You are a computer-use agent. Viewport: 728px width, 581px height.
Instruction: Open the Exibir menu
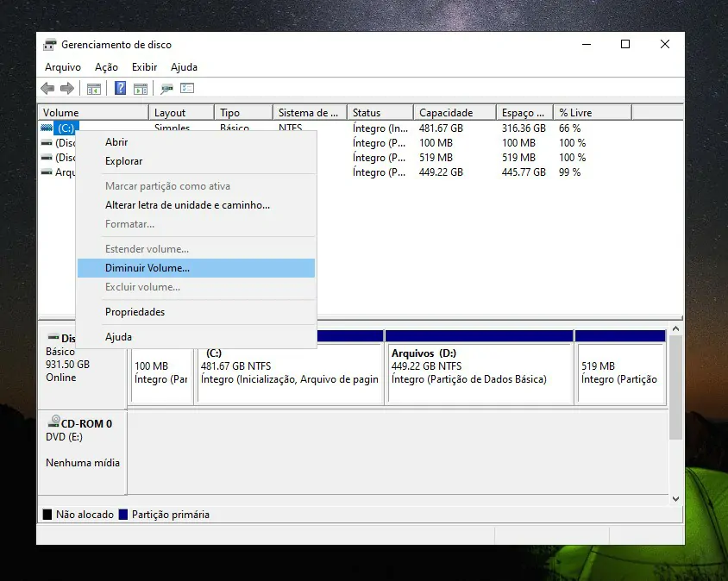click(144, 67)
